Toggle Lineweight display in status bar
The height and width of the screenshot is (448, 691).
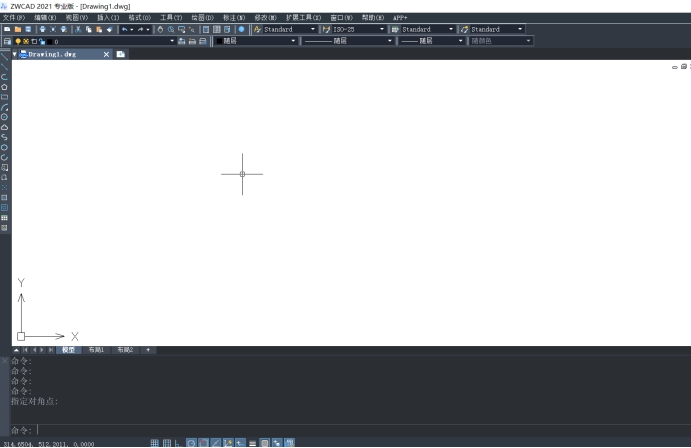tap(253, 443)
